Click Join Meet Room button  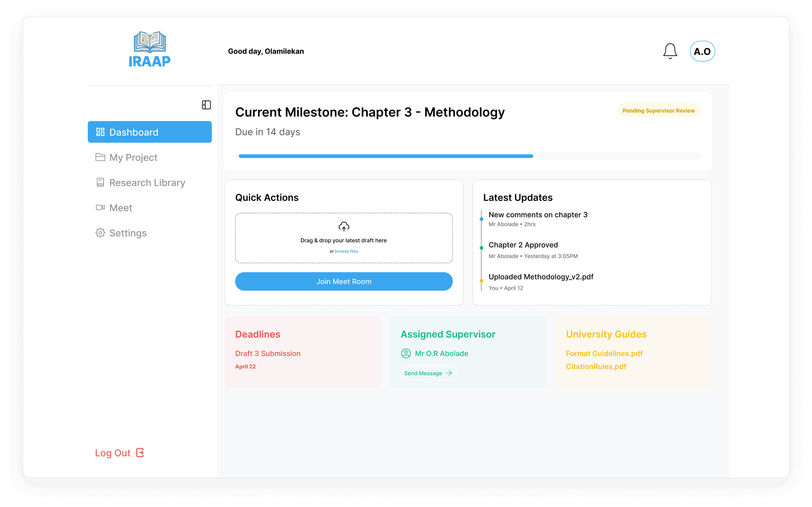click(x=344, y=281)
